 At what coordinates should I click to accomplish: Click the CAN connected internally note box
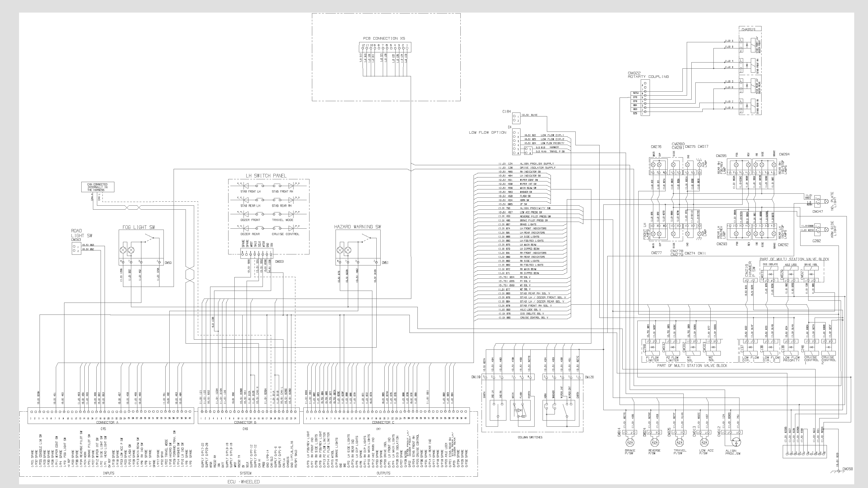pos(98,187)
